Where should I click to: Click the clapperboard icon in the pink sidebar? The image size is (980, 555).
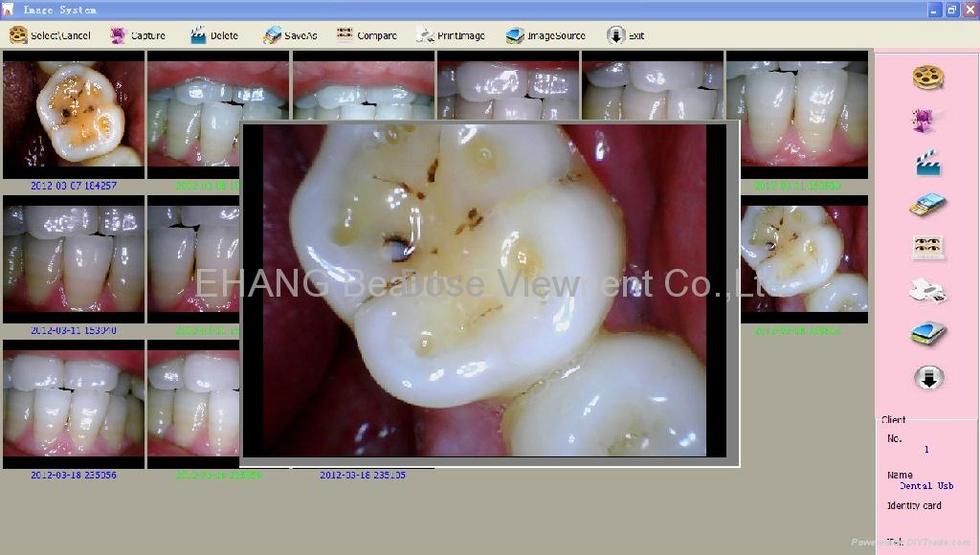click(x=928, y=163)
